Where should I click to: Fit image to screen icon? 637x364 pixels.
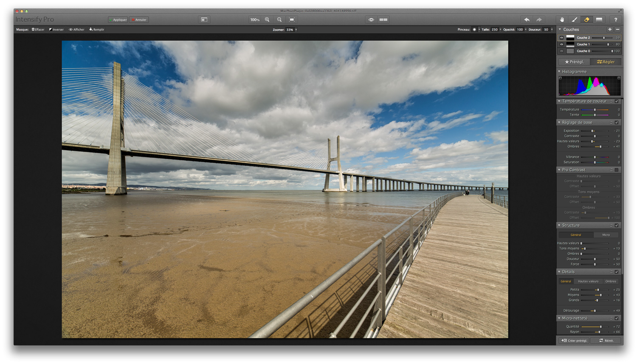point(292,20)
